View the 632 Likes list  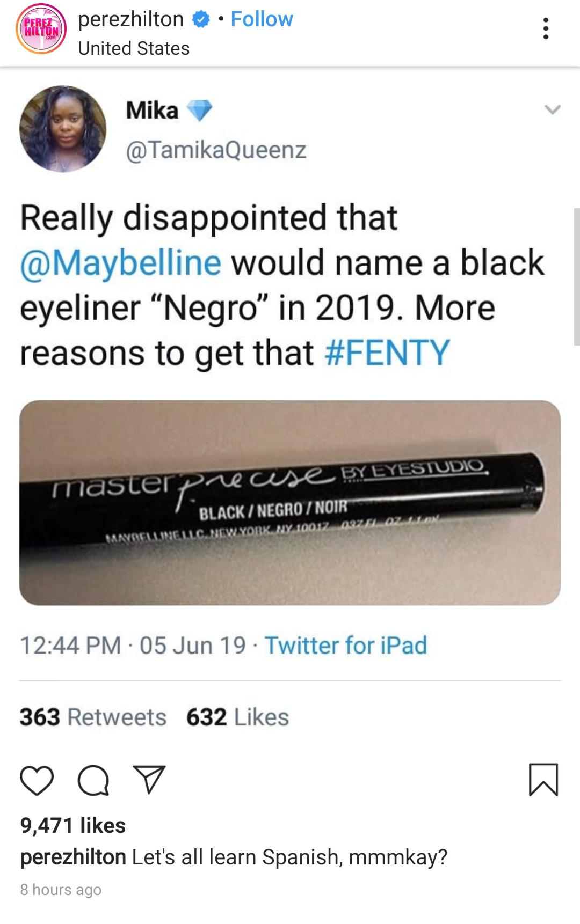point(237,717)
